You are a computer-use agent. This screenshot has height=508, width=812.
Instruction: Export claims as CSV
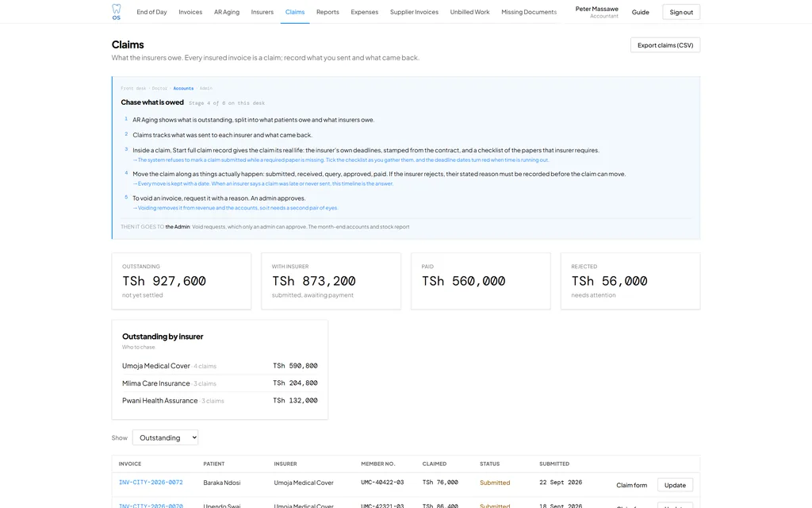[x=665, y=45]
